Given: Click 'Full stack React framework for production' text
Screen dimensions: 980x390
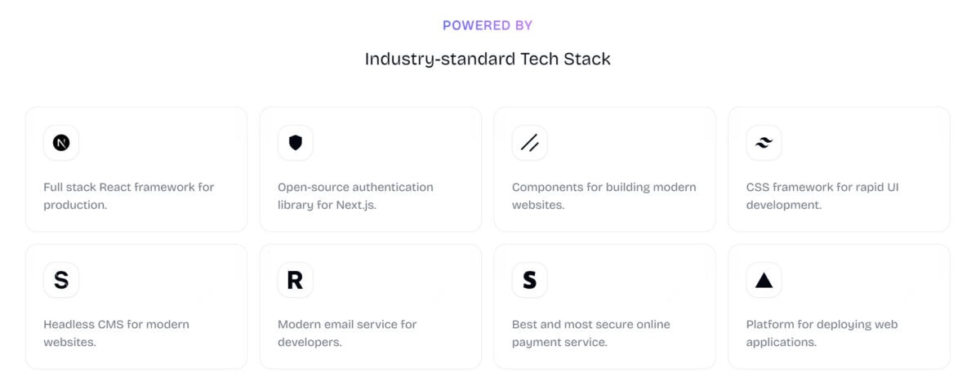Looking at the screenshot, I should [128, 196].
